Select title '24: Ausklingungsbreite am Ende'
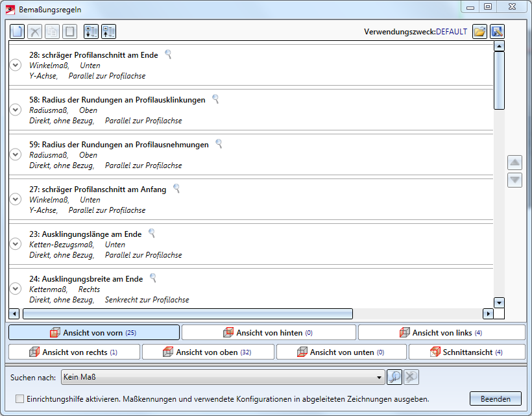532x416 pixels. [x=86, y=279]
